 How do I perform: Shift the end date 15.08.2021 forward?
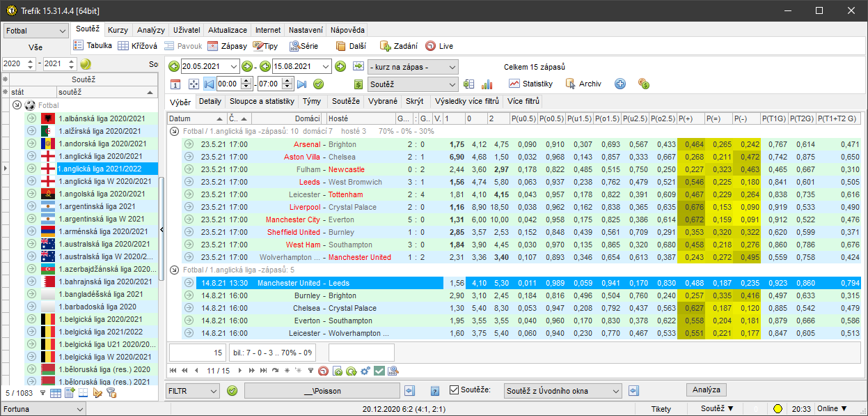[340, 66]
